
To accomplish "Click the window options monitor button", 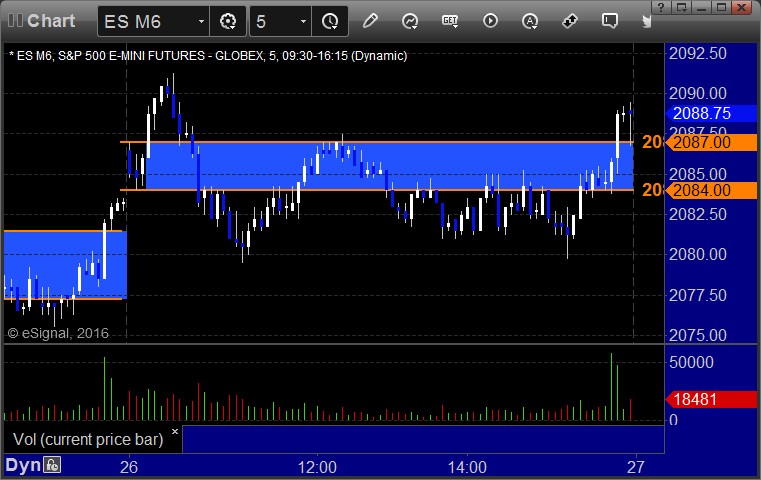I will [x=681, y=7].
